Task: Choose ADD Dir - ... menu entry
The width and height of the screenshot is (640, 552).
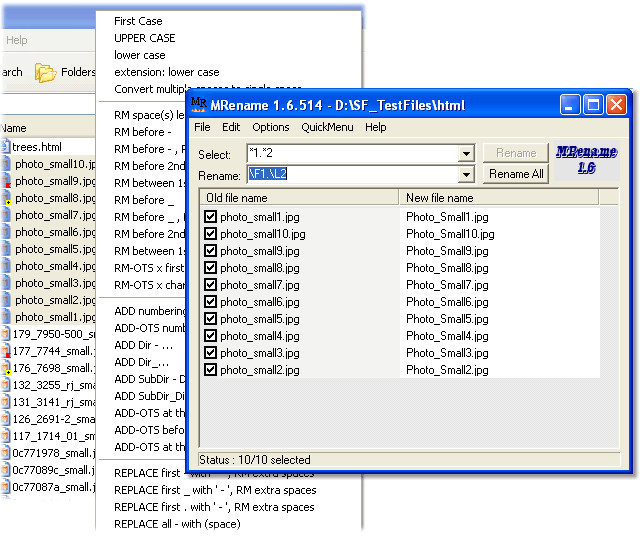Action: pyautogui.click(x=144, y=345)
